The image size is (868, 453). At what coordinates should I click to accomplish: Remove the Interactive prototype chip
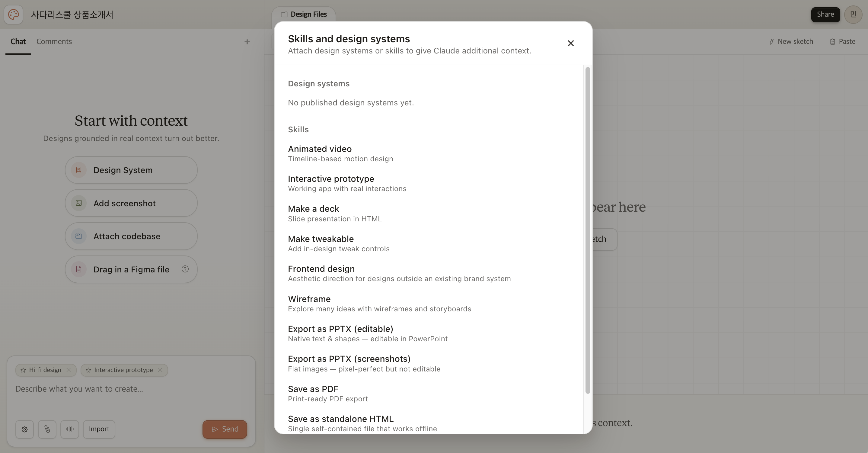pyautogui.click(x=160, y=370)
